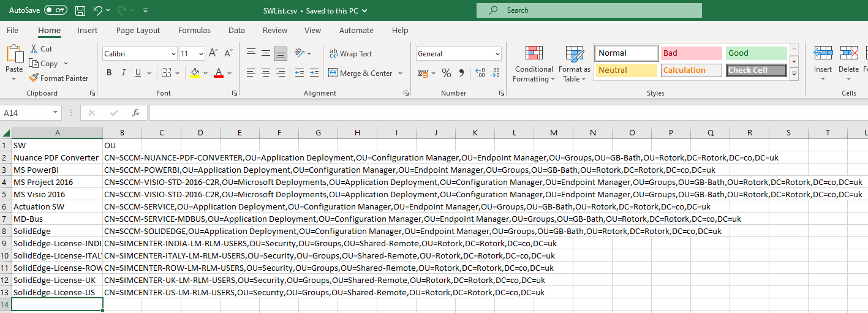This screenshot has width=868, height=313.
Task: Apply red font color
Action: 219,73
